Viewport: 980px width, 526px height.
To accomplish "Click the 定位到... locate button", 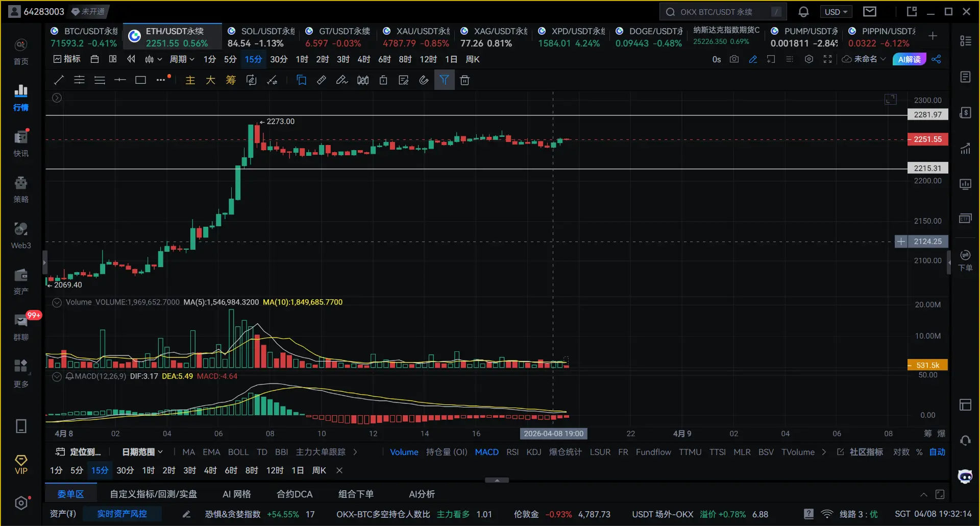I will tap(78, 452).
